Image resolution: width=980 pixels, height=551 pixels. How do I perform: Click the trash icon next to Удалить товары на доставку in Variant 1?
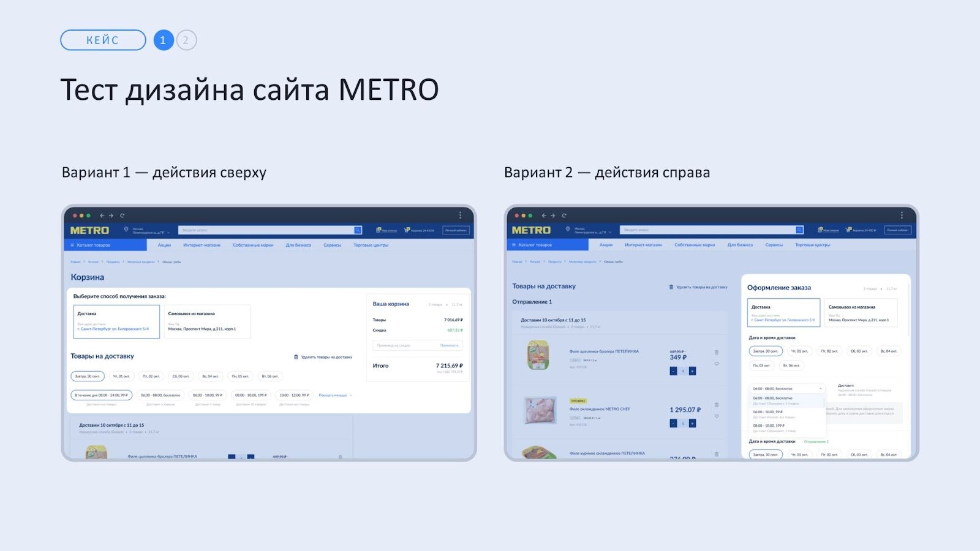[296, 357]
